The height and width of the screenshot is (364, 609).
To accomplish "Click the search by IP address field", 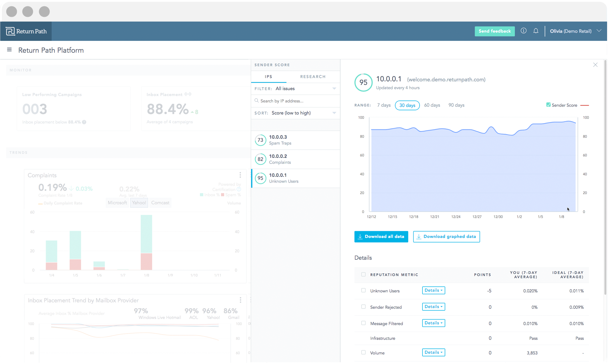I will pyautogui.click(x=295, y=101).
